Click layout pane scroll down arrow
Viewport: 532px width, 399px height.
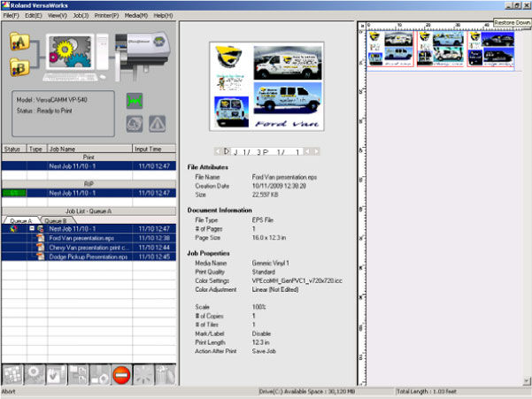tap(526, 381)
